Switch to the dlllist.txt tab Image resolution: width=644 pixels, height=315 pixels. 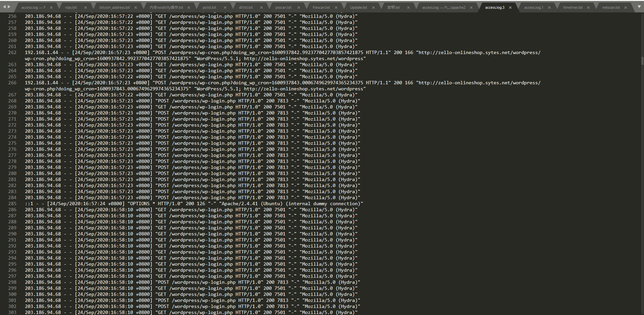coord(245,7)
